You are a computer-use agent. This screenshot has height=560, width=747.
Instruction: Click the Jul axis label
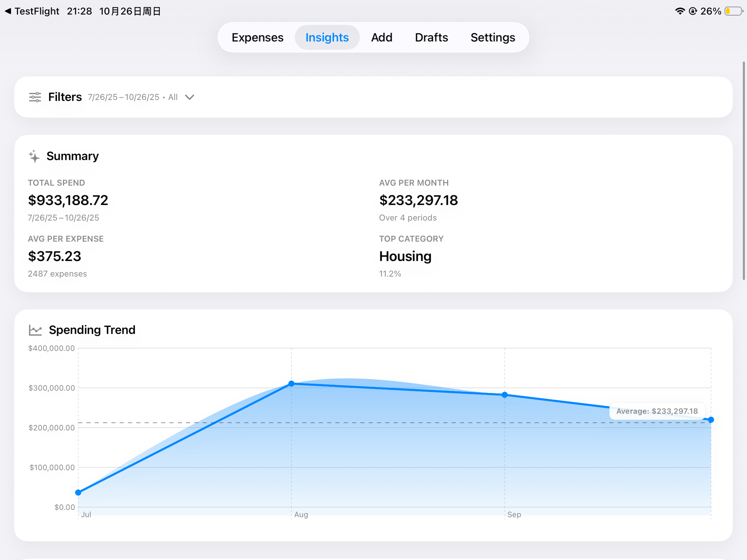click(86, 514)
